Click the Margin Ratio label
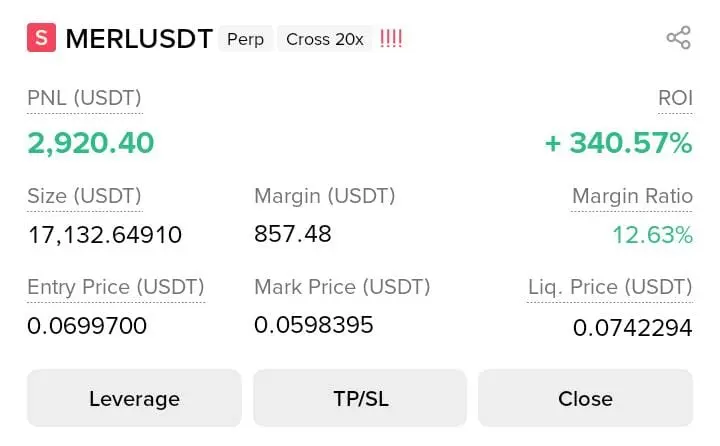This screenshot has width=720, height=446. (632, 195)
